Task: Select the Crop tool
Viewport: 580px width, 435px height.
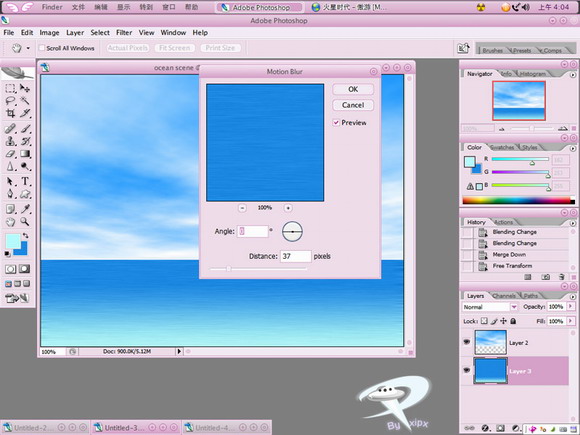Action: click(x=10, y=113)
